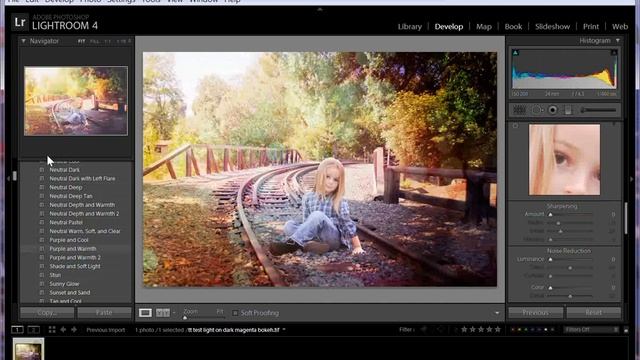This screenshot has height=360, width=640.
Task: Open the Web module
Action: coord(620,27)
